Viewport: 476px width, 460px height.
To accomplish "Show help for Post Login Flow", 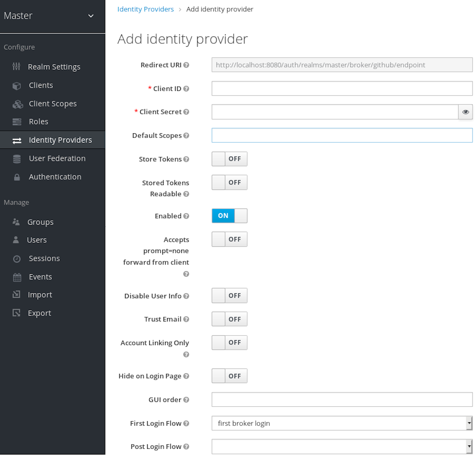I will point(186,447).
